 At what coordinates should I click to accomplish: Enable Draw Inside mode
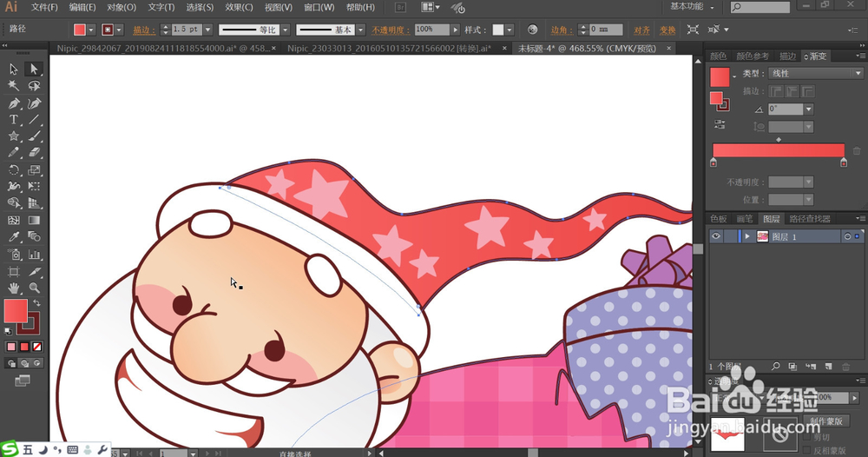(37, 363)
